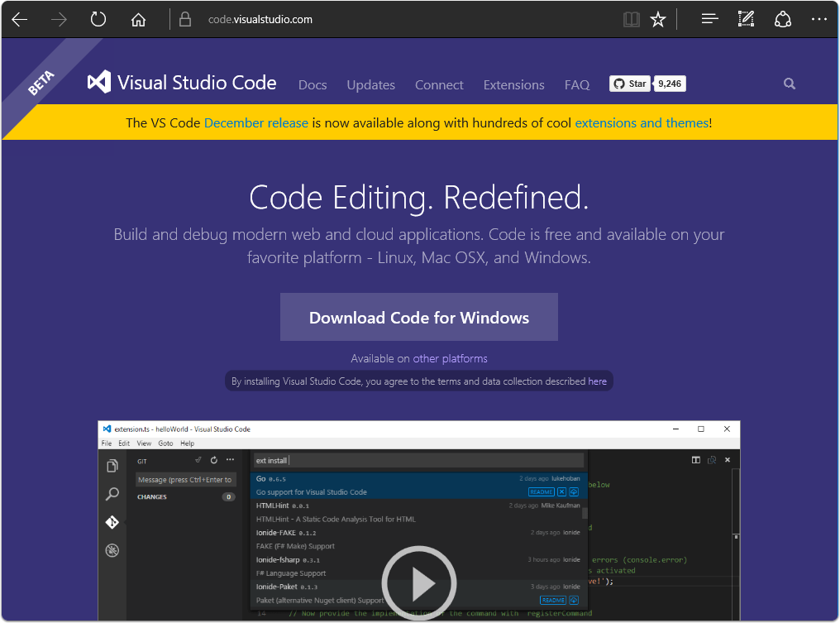Image resolution: width=840 pixels, height=623 pixels.
Task: Select the Search icon in the VS Code sidebar
Action: 112,494
